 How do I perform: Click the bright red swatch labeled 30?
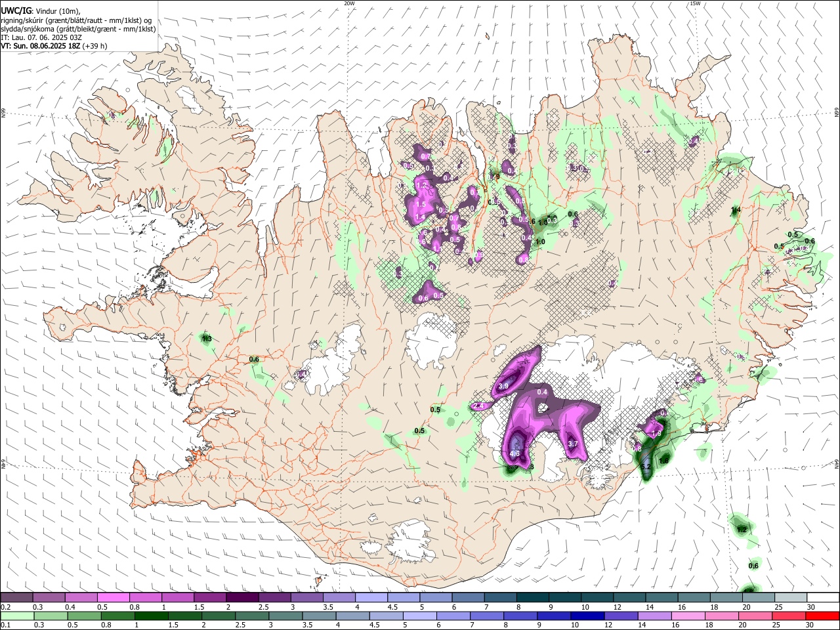(824, 616)
